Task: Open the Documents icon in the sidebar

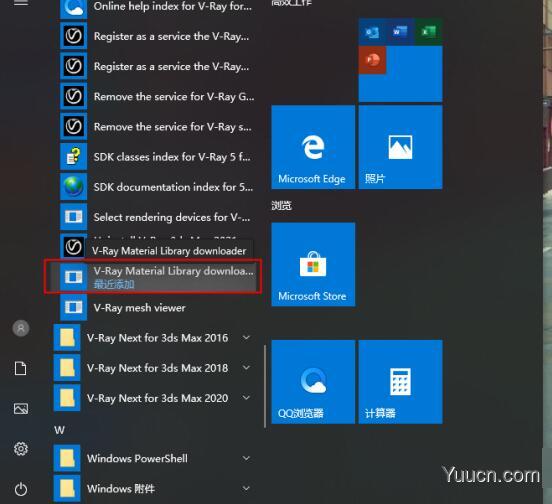Action: click(21, 368)
